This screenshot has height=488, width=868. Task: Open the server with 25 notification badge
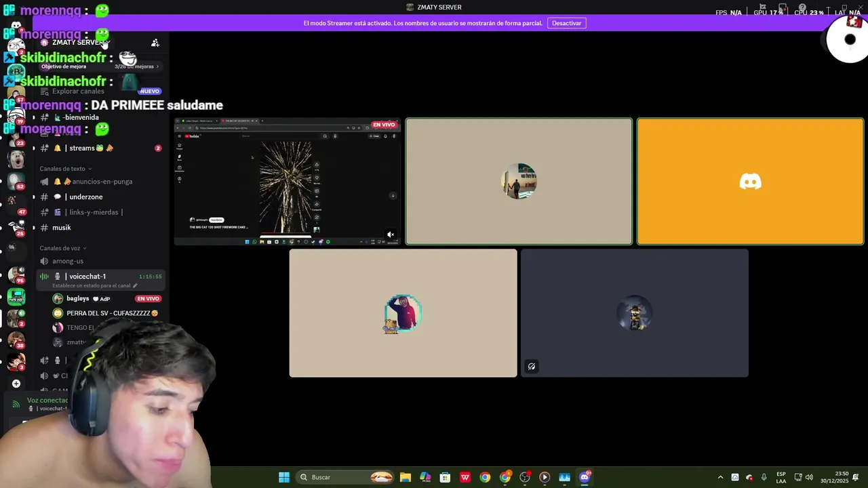pos(16,227)
